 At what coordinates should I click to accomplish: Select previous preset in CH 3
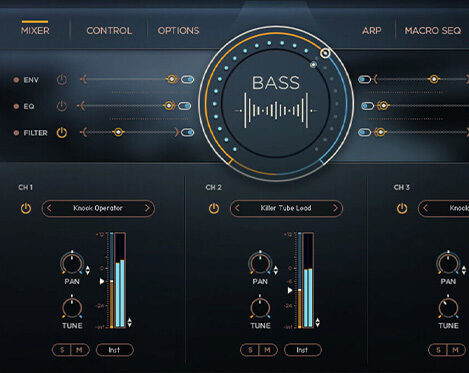tap(425, 208)
